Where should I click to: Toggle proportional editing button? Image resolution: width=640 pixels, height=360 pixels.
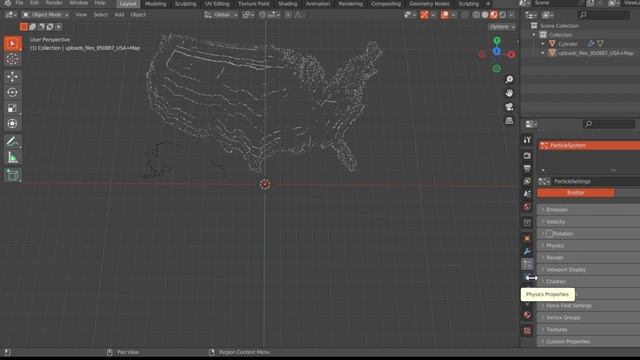[288, 15]
